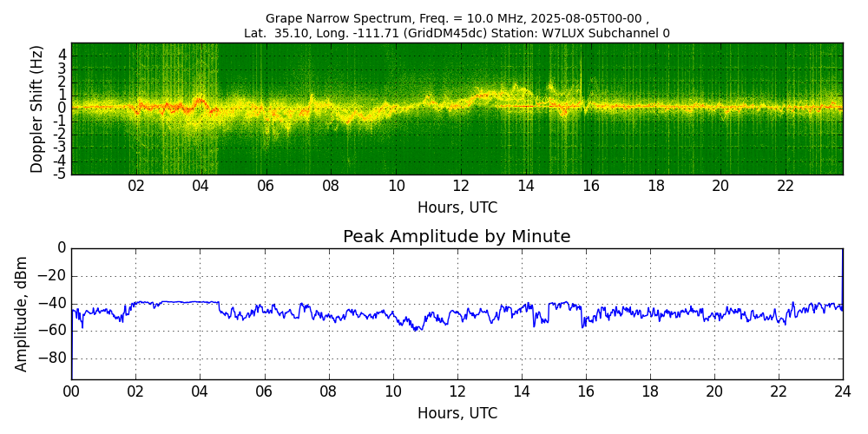
Task: Click the '12' tick of the amplitude plot
Action: [x=457, y=391]
